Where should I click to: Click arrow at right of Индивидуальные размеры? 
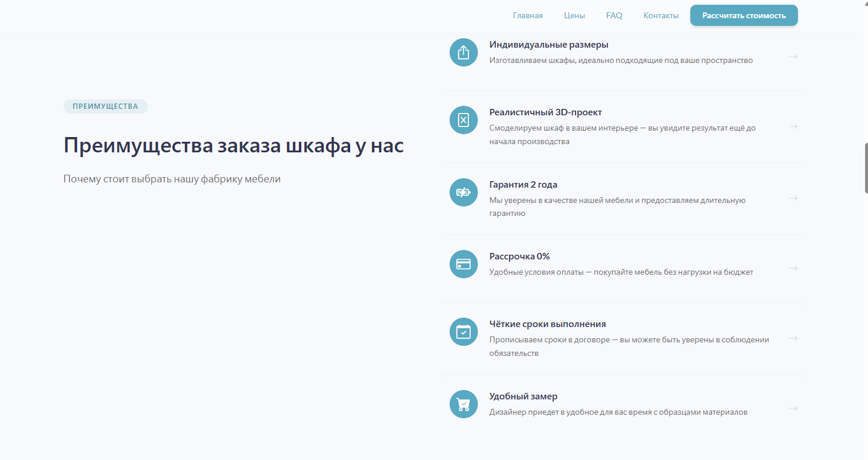pyautogui.click(x=793, y=56)
